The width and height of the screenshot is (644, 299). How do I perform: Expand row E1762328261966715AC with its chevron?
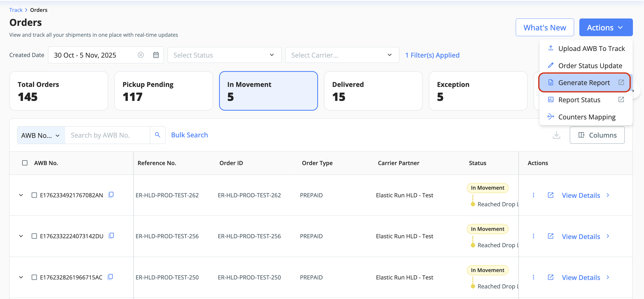point(21,277)
